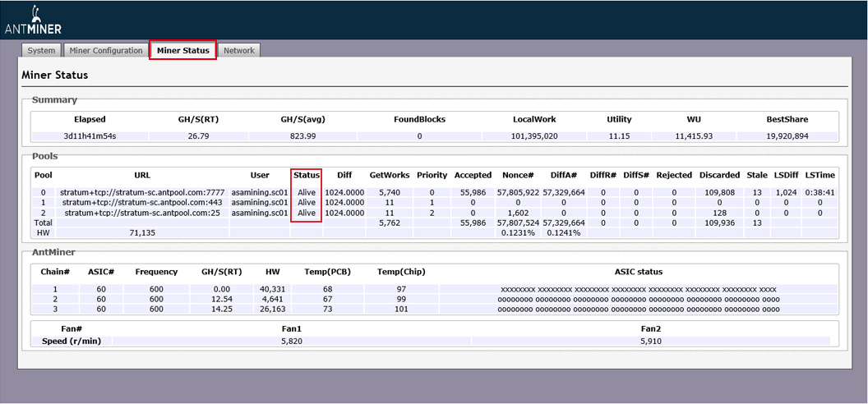Click the LSTime value 0:38:41

click(820, 192)
